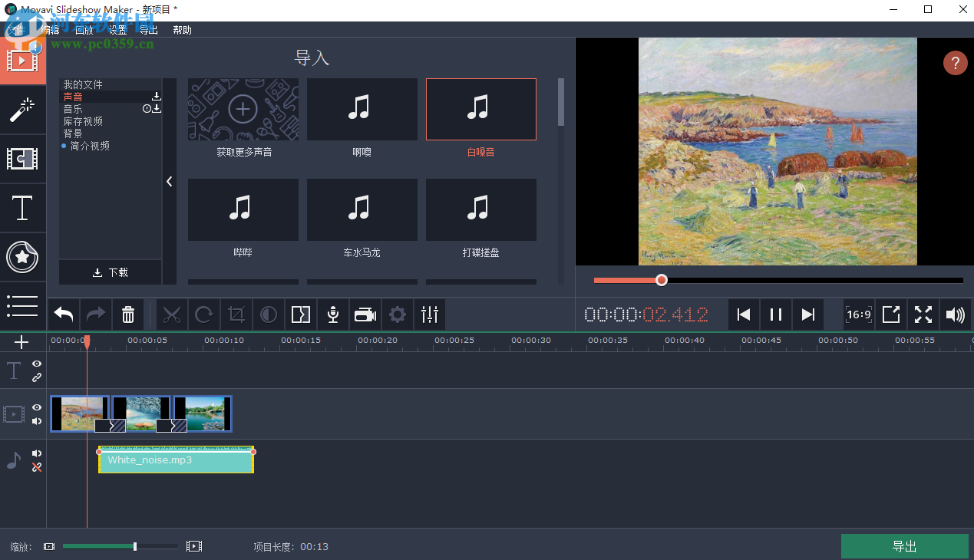The height and width of the screenshot is (560, 974).
Task: Select the Titles panel icon
Action: click(x=23, y=209)
